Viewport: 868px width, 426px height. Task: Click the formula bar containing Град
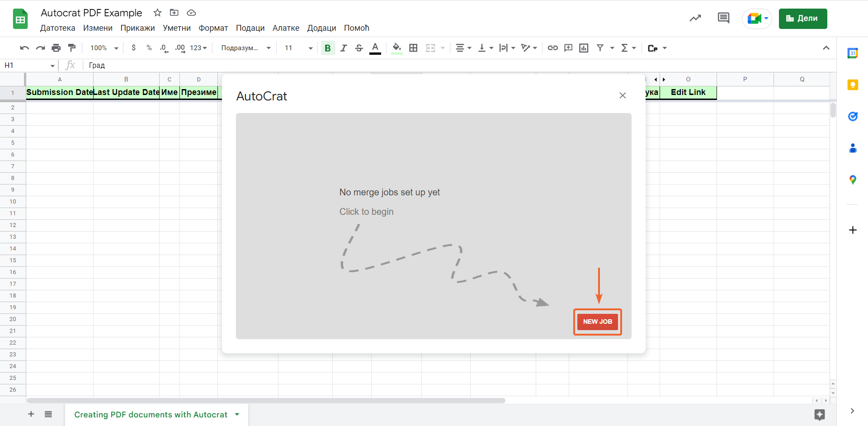point(459,65)
